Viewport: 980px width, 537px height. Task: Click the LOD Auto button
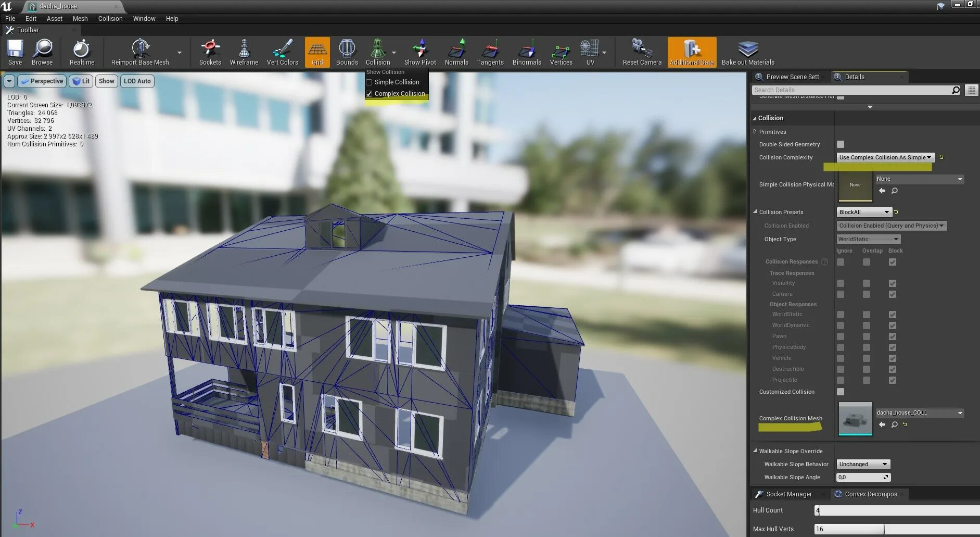pos(137,81)
